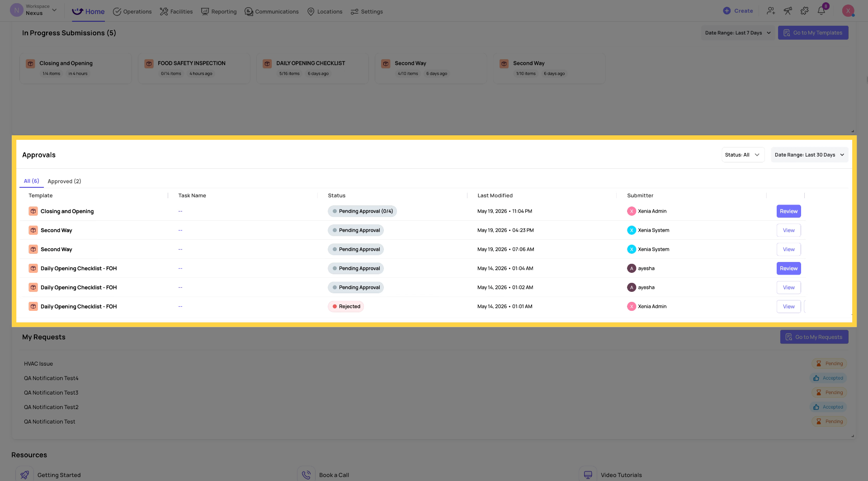Image resolution: width=868 pixels, height=481 pixels.
Task: Open the Facilities menu
Action: click(x=176, y=11)
